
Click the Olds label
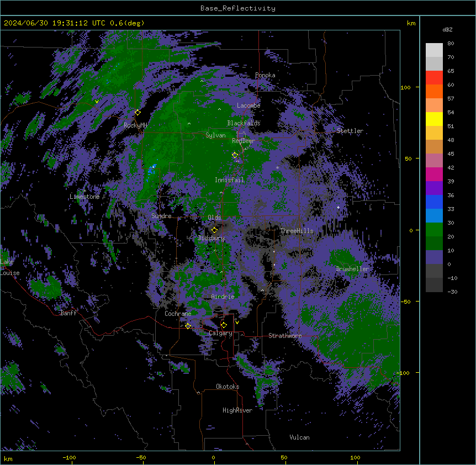[x=214, y=218]
